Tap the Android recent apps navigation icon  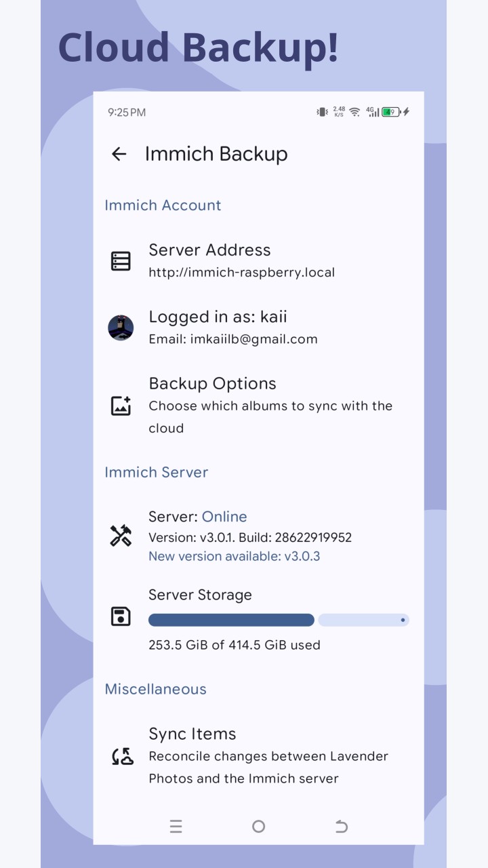[x=176, y=826]
